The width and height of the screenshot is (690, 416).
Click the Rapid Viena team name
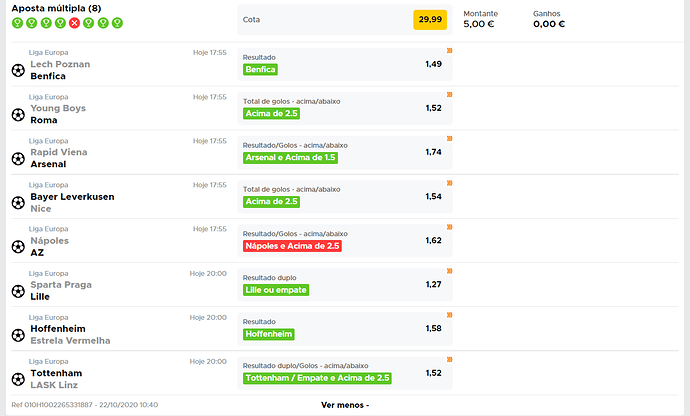(59, 152)
